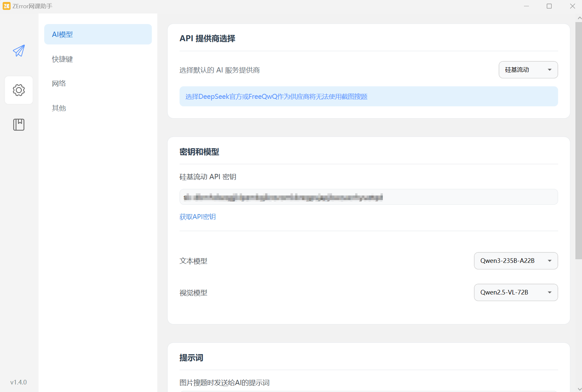The height and width of the screenshot is (392, 582).
Task: Open the settings gear in the sidebar
Action: (x=19, y=90)
